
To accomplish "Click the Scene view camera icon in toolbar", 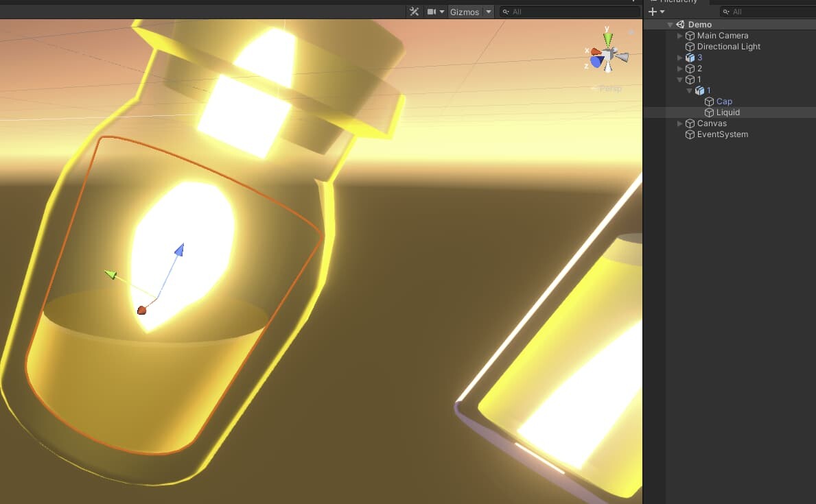I will [432, 12].
